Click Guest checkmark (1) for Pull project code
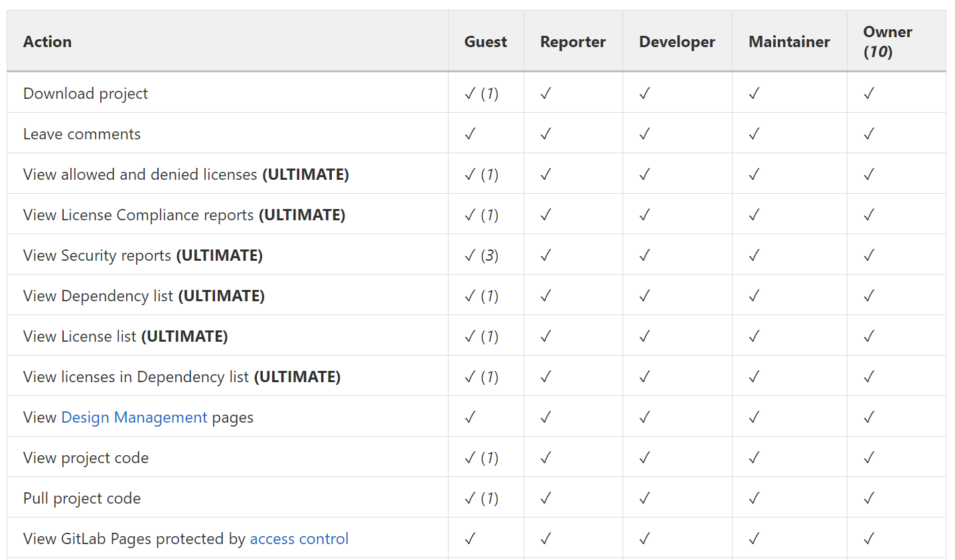 tap(481, 498)
